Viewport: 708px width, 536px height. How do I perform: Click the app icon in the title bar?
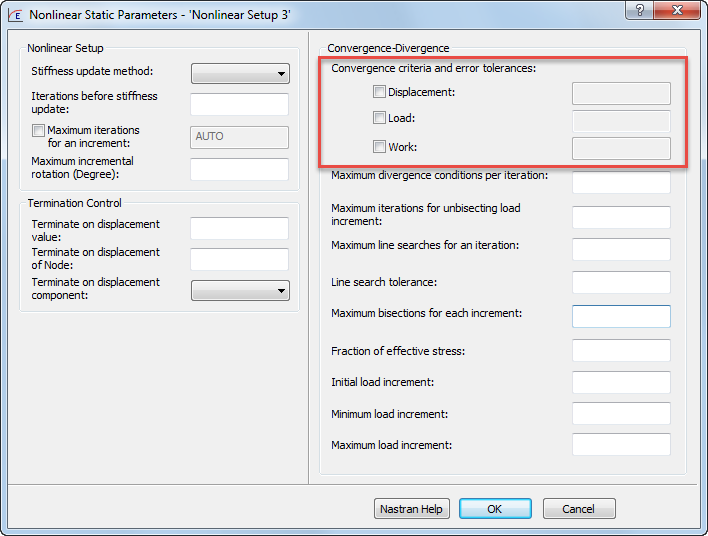(x=15, y=15)
